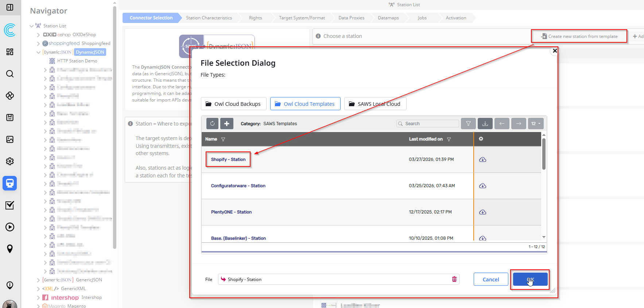Remove selected file with red trash icon

click(454, 279)
